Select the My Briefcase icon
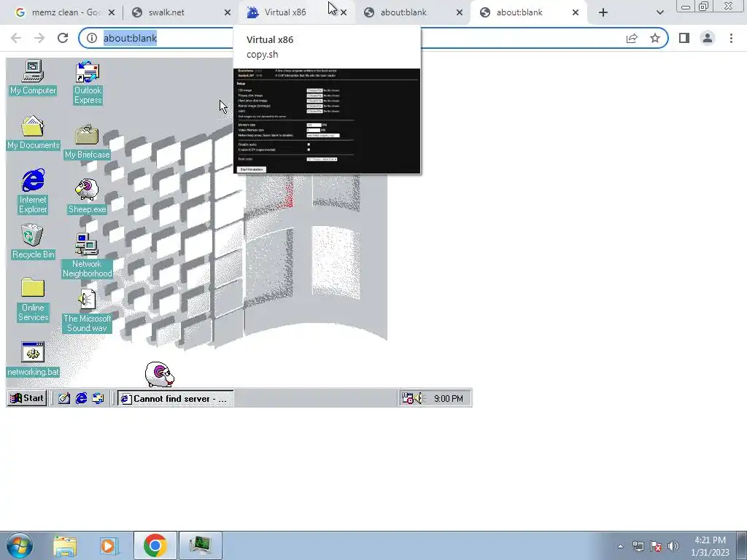The height and width of the screenshot is (560, 747). pos(88,141)
